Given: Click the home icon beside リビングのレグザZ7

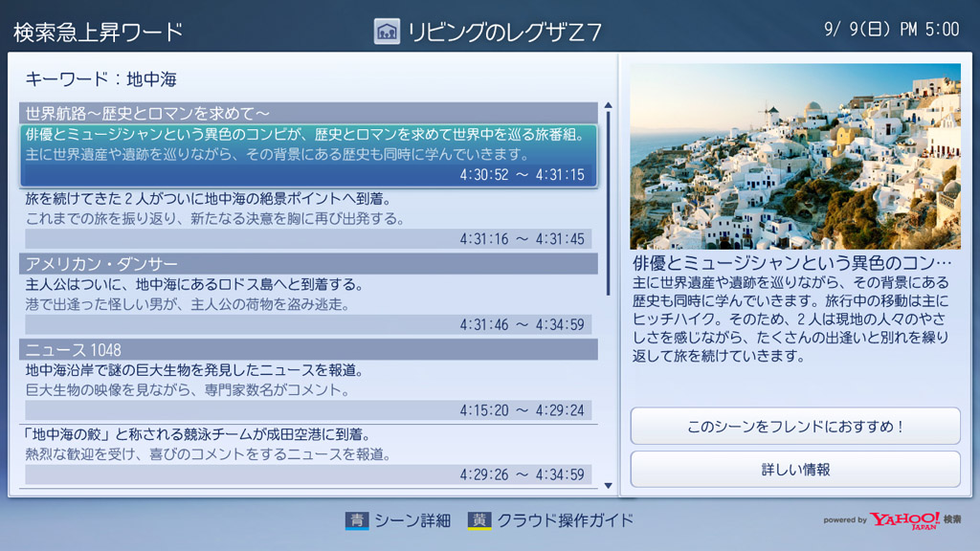Looking at the screenshot, I should (x=386, y=29).
